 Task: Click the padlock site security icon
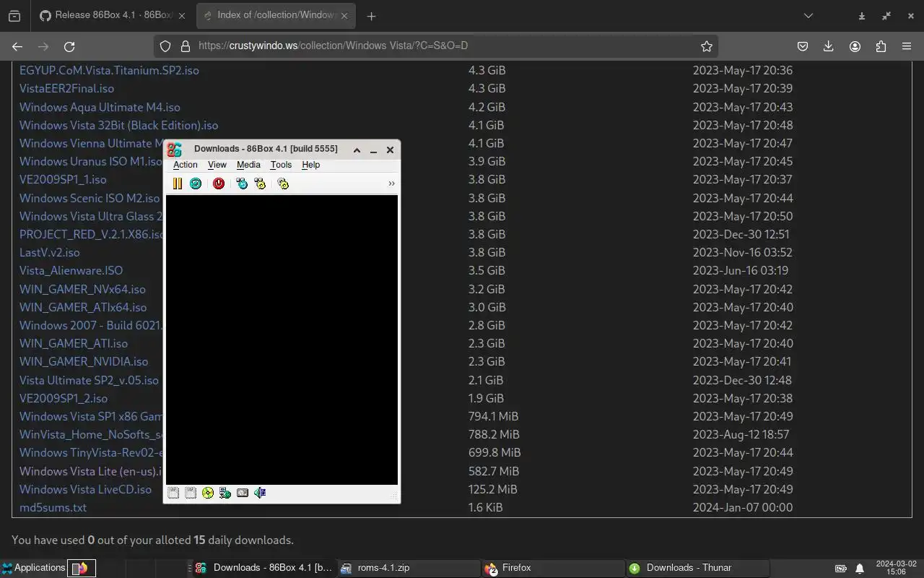(185, 46)
